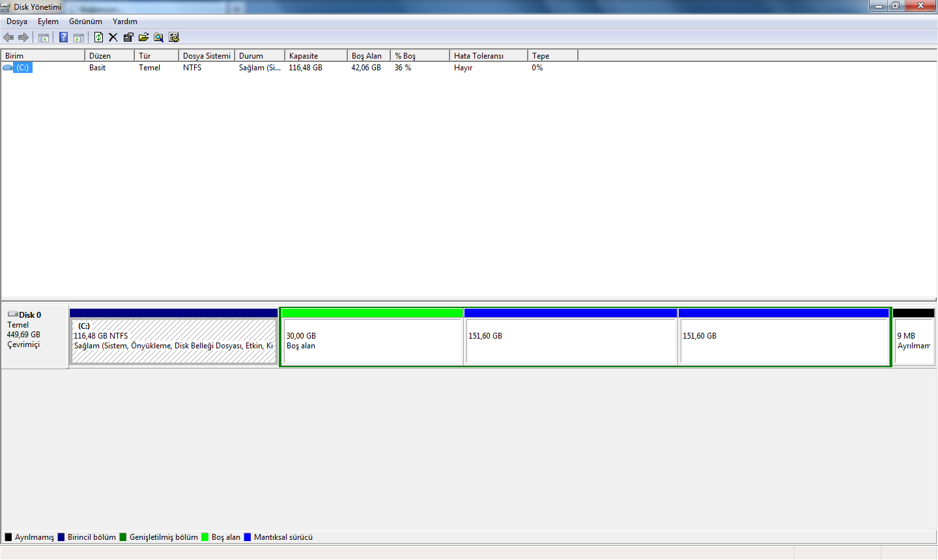Open the Eylem menu

tap(48, 21)
